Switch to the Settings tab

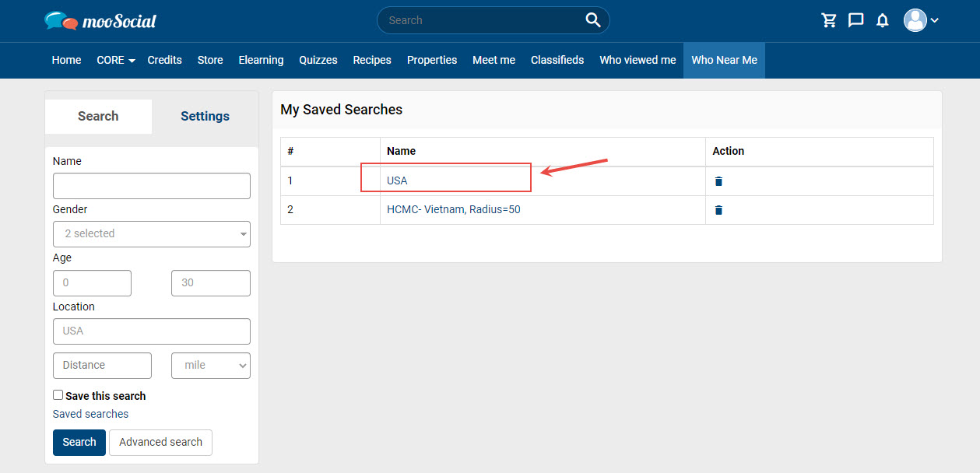click(205, 116)
